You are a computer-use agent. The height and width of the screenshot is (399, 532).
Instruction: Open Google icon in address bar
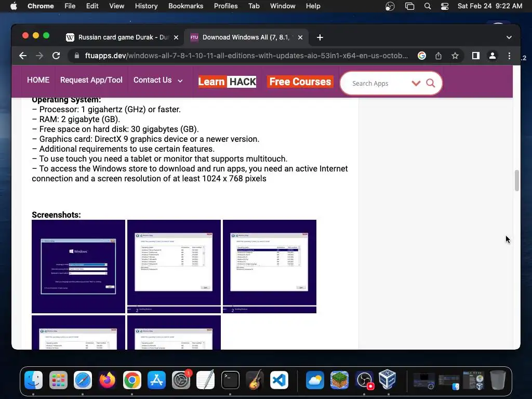[x=422, y=56]
